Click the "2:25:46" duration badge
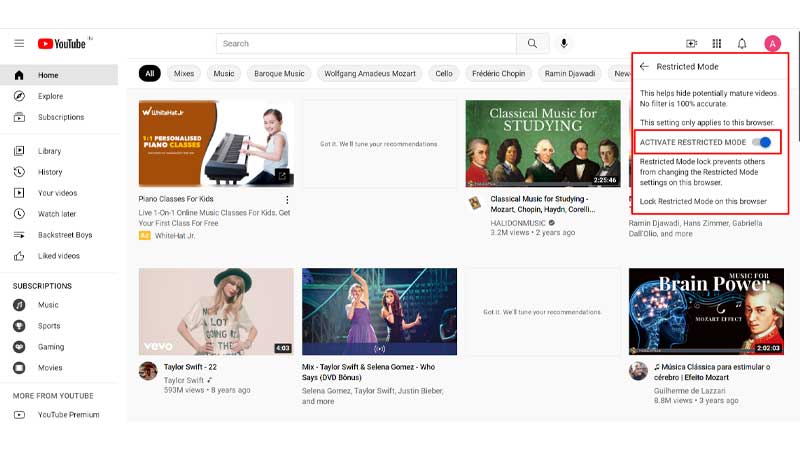Viewport: 800px width, 450px height. click(605, 180)
